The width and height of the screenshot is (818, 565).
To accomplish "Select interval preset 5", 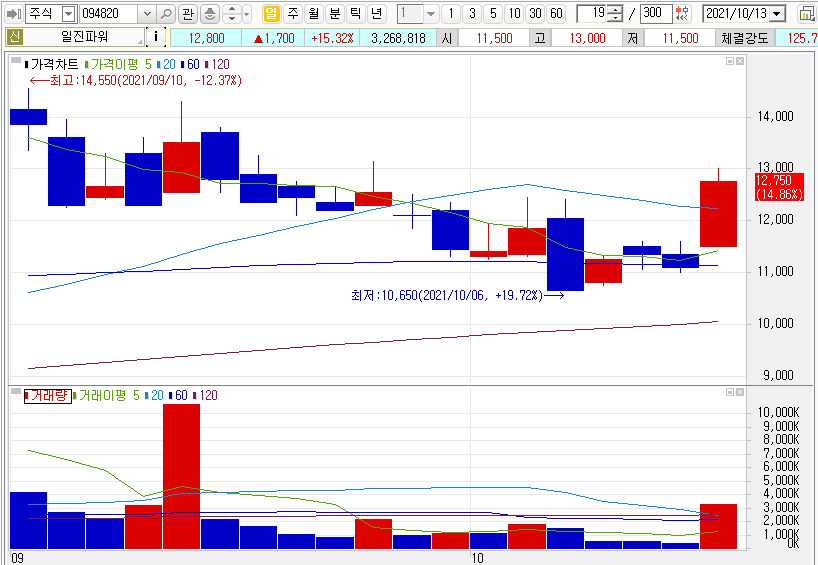I will (493, 14).
